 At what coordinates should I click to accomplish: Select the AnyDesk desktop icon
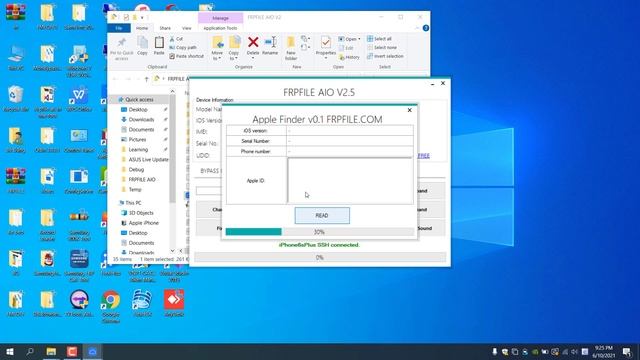pos(174,304)
